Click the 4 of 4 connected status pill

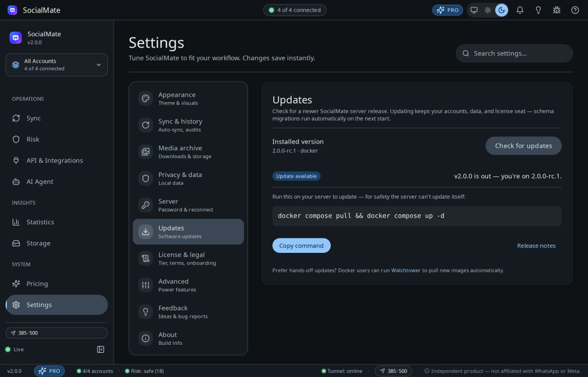click(x=295, y=10)
